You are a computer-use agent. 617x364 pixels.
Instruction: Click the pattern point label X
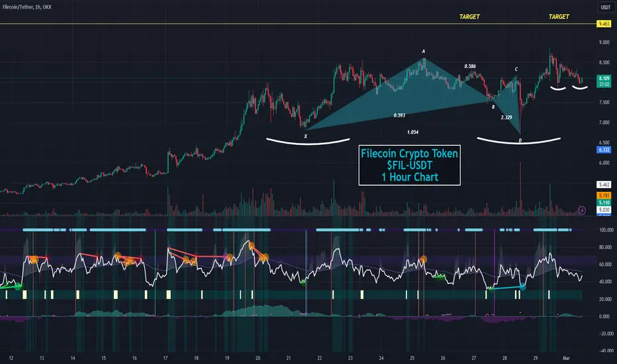click(305, 136)
